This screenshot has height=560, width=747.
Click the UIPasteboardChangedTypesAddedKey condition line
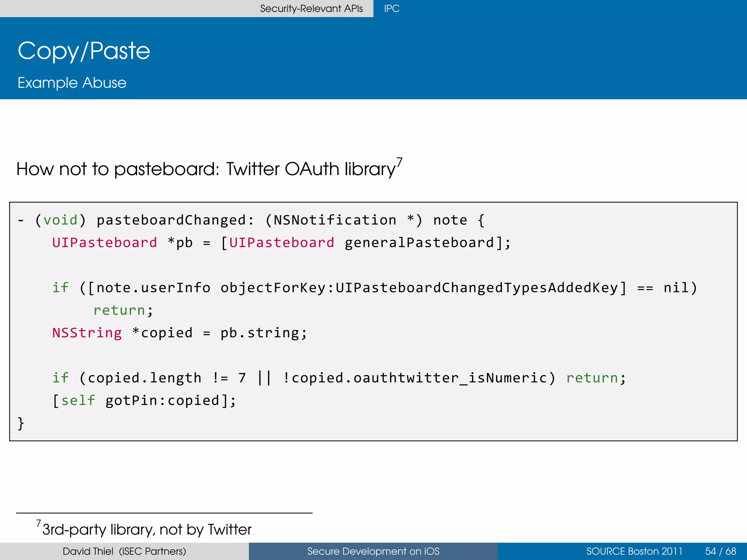tap(375, 288)
